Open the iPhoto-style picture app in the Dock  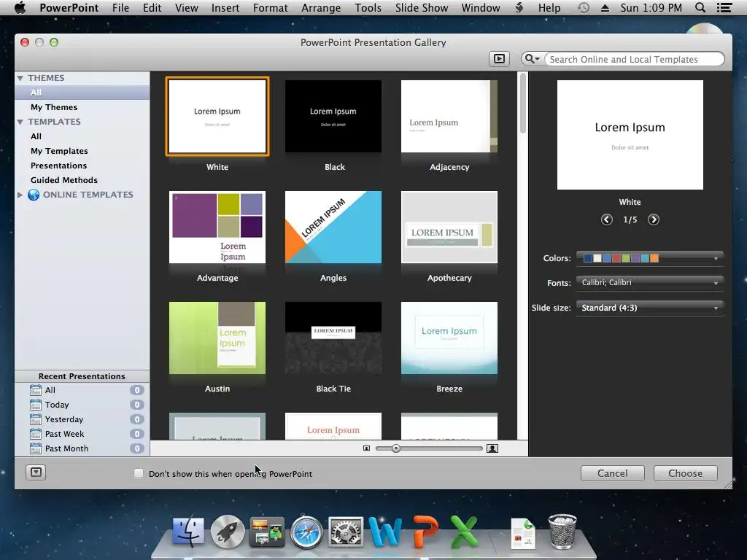[267, 532]
